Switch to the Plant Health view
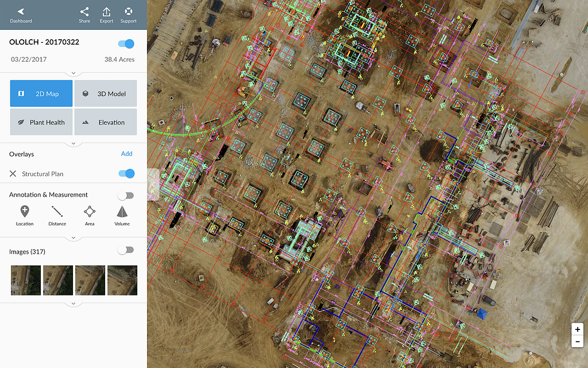Image resolution: width=588 pixels, height=368 pixels. pos(41,122)
